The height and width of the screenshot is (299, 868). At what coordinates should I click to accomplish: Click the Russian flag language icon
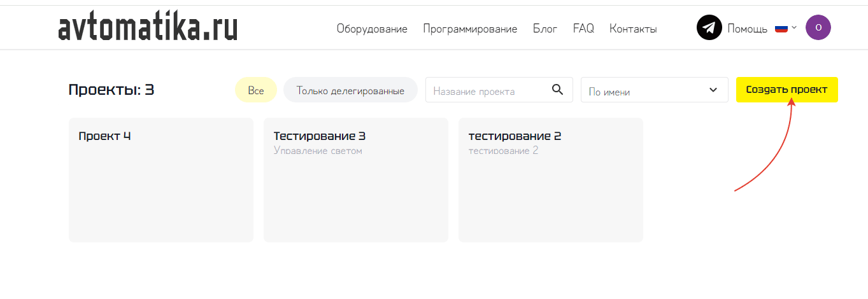point(781,28)
